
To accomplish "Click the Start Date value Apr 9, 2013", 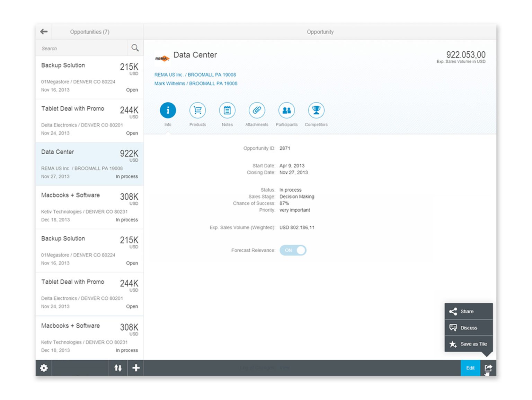I will tap(292, 166).
